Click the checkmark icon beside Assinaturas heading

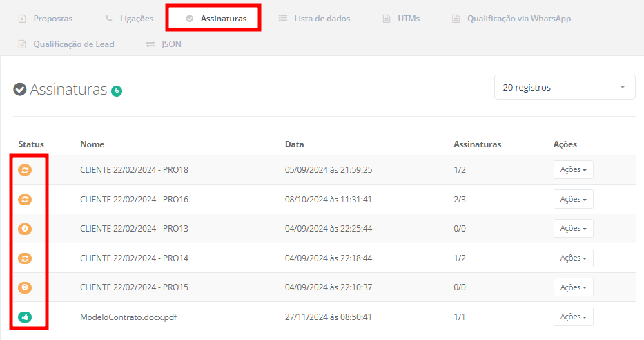coord(20,90)
